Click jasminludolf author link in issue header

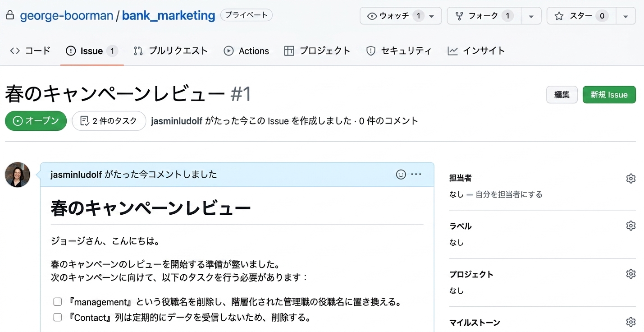pyautogui.click(x=177, y=121)
